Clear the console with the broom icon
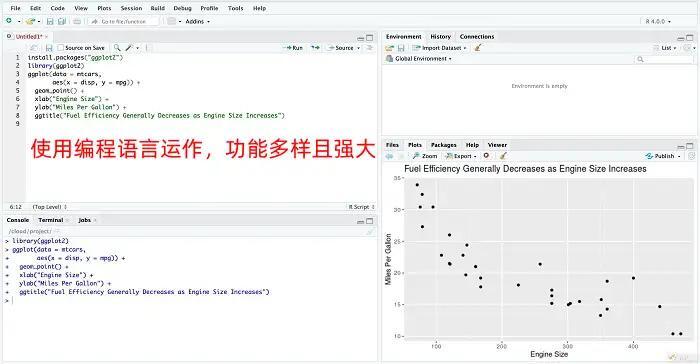The height and width of the screenshot is (364, 700). pyautogui.click(x=370, y=231)
